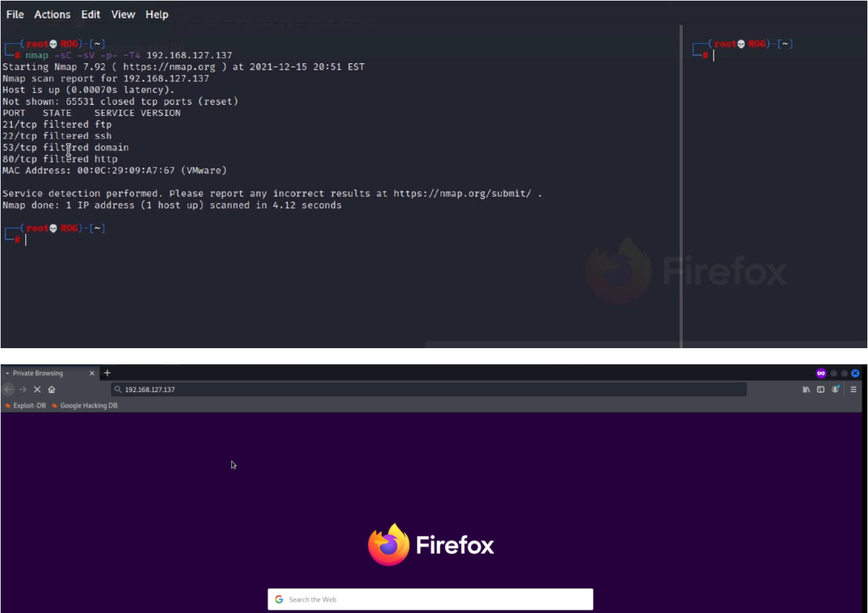The image size is (868, 613).
Task: Click the '22/tcp filtered ssh' result line
Action: point(57,136)
